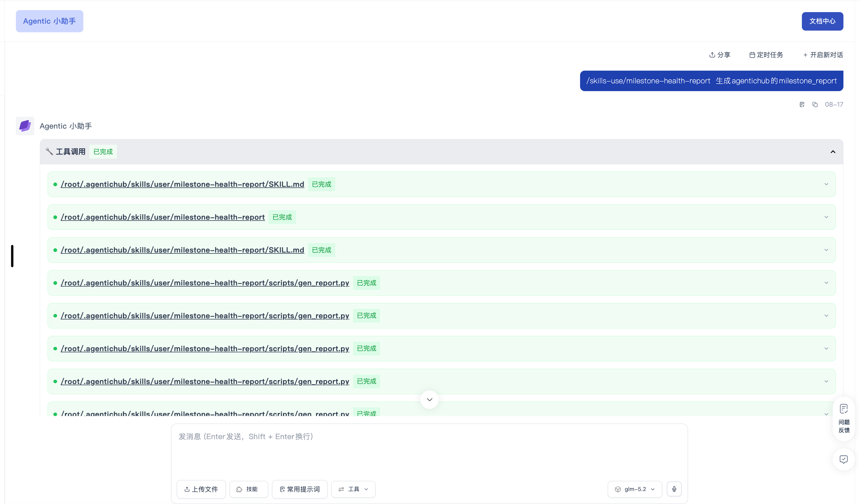Open the 文档中心 documentation center

point(822,21)
